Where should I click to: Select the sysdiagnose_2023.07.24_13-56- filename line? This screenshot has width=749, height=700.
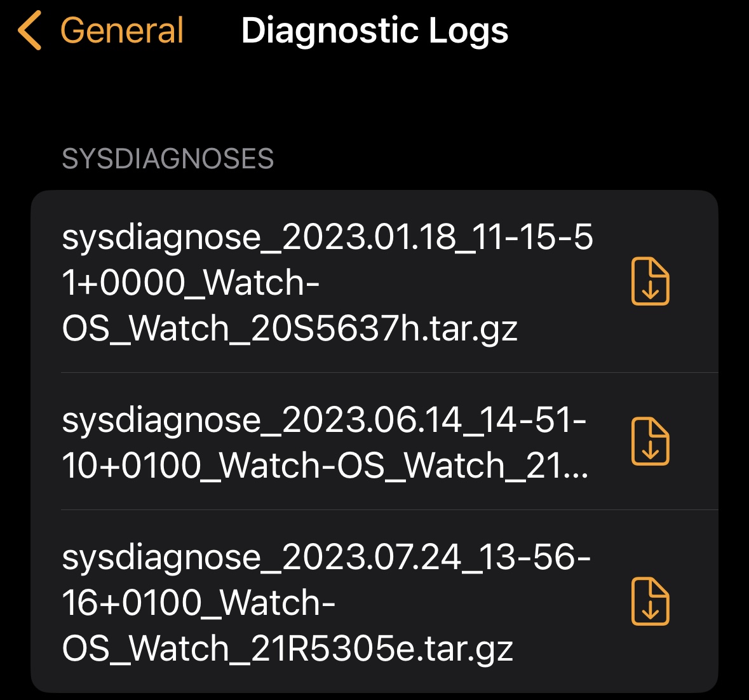pyautogui.click(x=326, y=557)
